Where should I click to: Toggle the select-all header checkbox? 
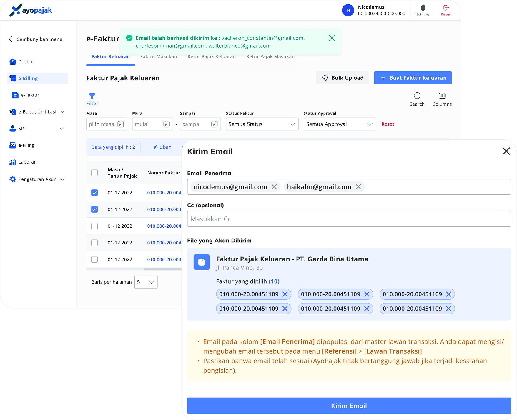point(94,173)
